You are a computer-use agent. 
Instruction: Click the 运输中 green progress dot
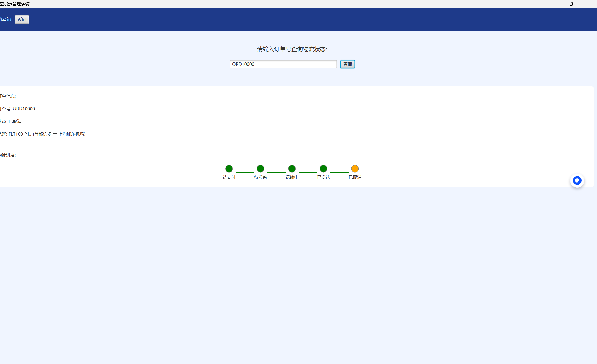click(292, 169)
